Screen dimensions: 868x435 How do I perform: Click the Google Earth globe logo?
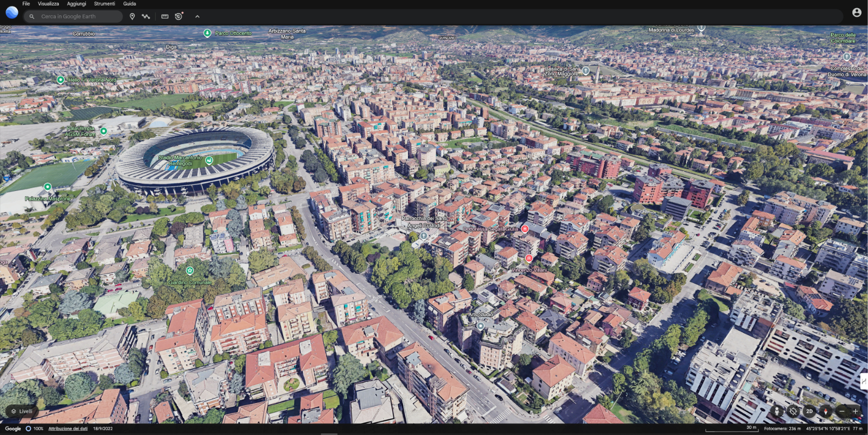tap(11, 12)
